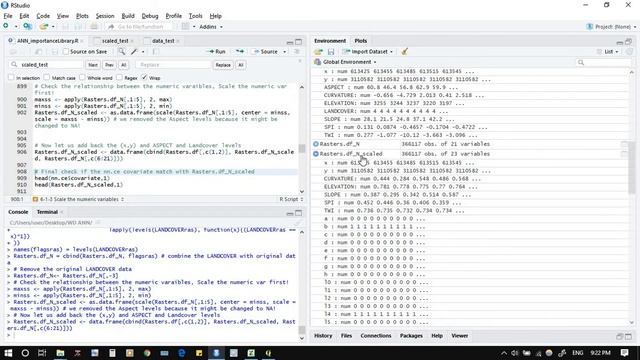Image resolution: width=640 pixels, height=360 pixels.
Task: Open the Plots menu
Action: tap(82, 16)
